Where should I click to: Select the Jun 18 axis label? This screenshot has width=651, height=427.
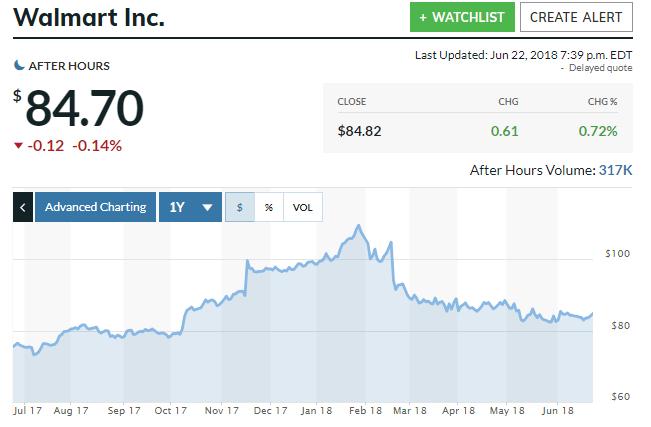(x=558, y=410)
